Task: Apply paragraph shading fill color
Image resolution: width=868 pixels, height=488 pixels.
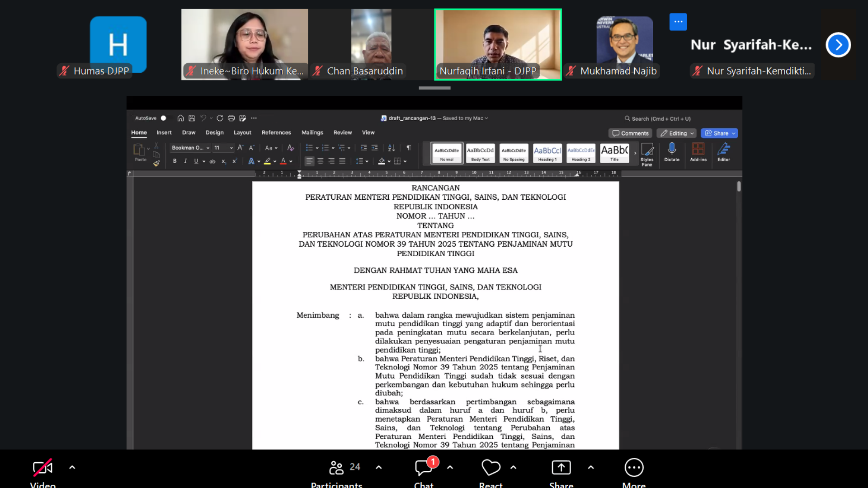Action: point(382,161)
